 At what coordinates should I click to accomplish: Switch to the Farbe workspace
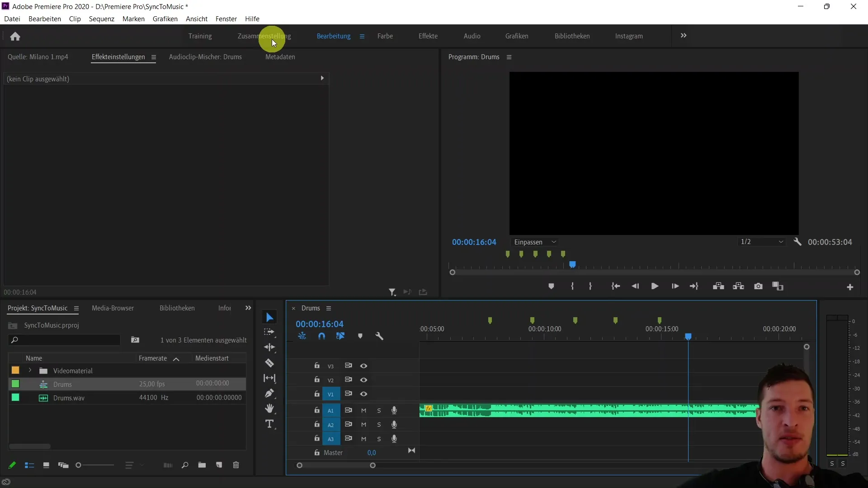(385, 36)
